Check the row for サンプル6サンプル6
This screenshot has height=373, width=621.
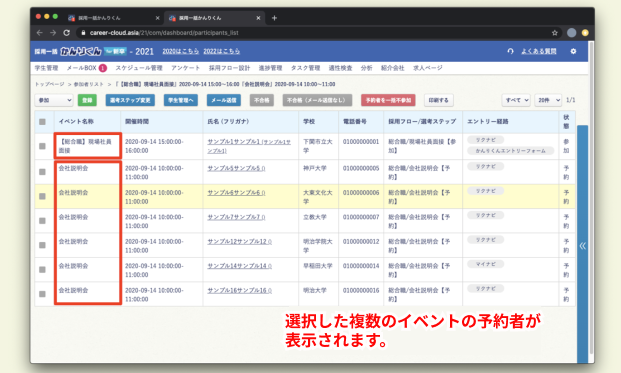pyautogui.click(x=42, y=196)
